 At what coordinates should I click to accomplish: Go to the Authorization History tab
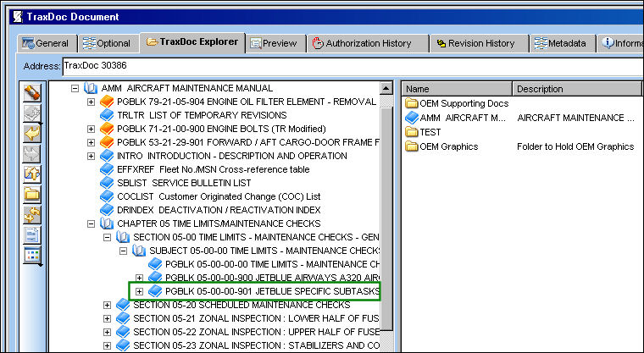tap(367, 43)
